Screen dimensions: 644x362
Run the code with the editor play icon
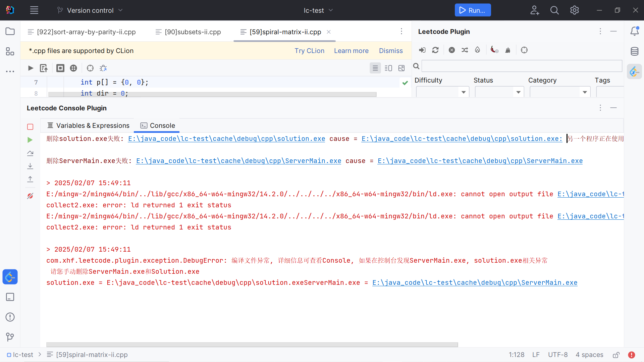pos(31,68)
